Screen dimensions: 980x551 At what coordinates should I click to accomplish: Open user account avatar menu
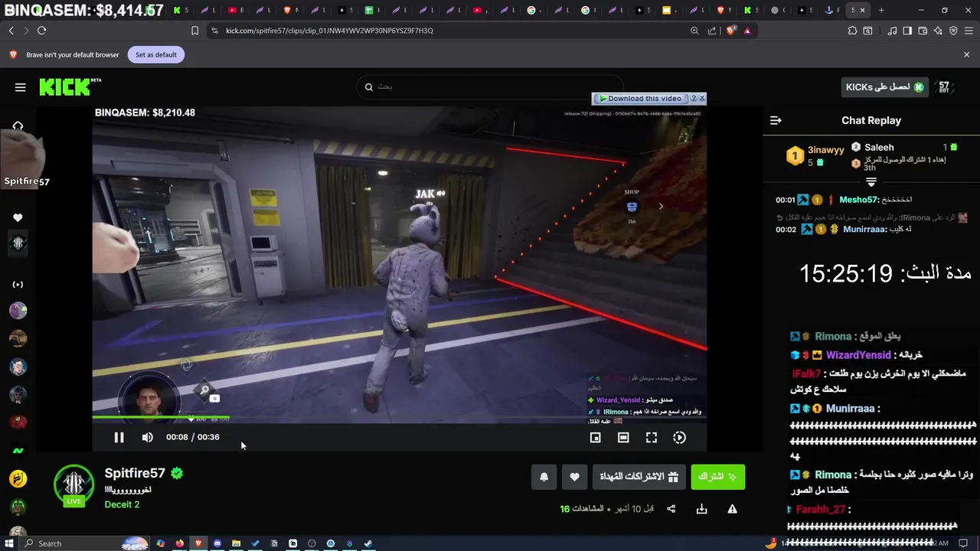tap(943, 87)
